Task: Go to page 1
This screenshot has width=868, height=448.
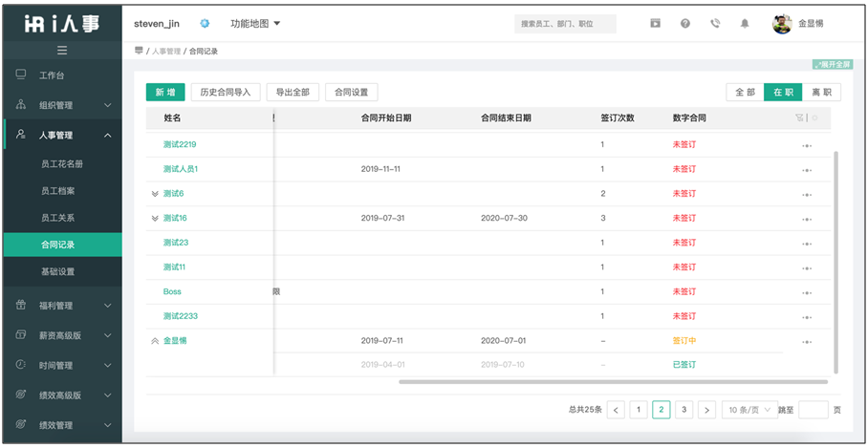Action: 639,410
